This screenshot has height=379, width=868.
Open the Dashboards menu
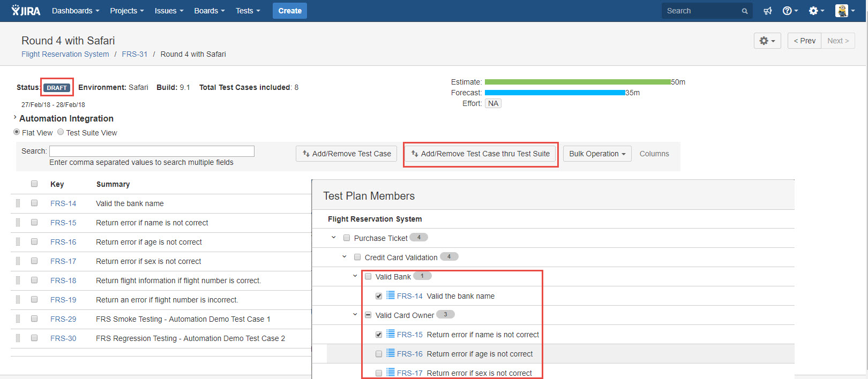76,11
